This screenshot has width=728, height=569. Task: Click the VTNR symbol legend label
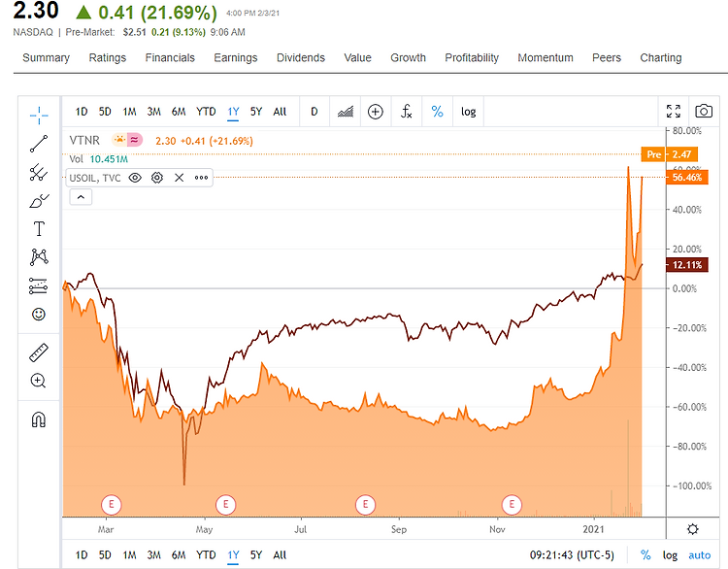point(84,140)
